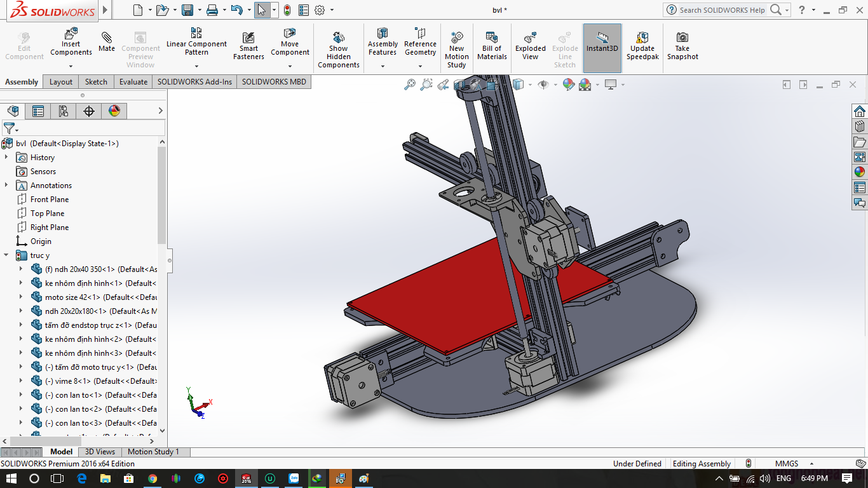The width and height of the screenshot is (868, 488).
Task: Open the Save dropdown arrow
Action: (x=199, y=10)
